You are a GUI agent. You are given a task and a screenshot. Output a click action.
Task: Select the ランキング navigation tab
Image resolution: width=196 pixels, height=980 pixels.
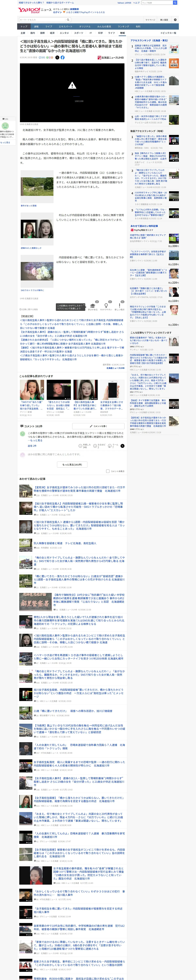(x=123, y=27)
